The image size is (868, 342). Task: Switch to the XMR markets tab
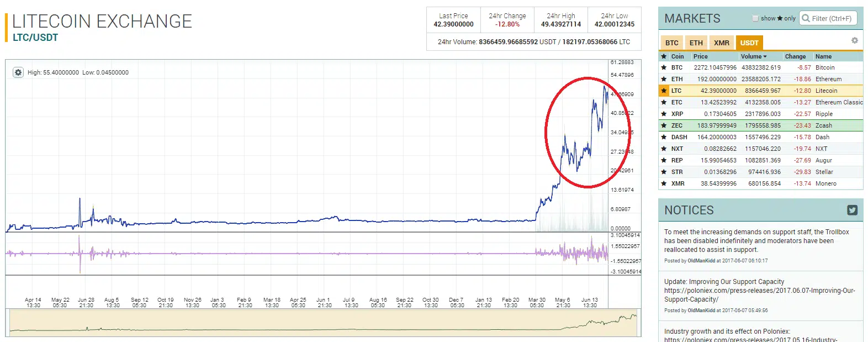coord(722,43)
